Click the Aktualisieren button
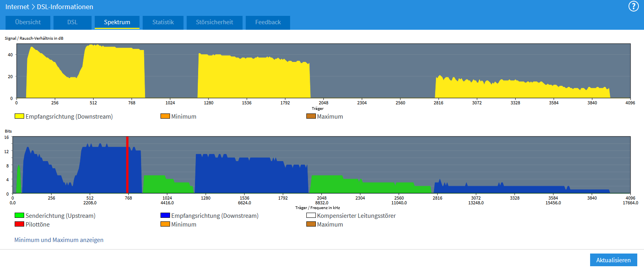 [613, 260]
